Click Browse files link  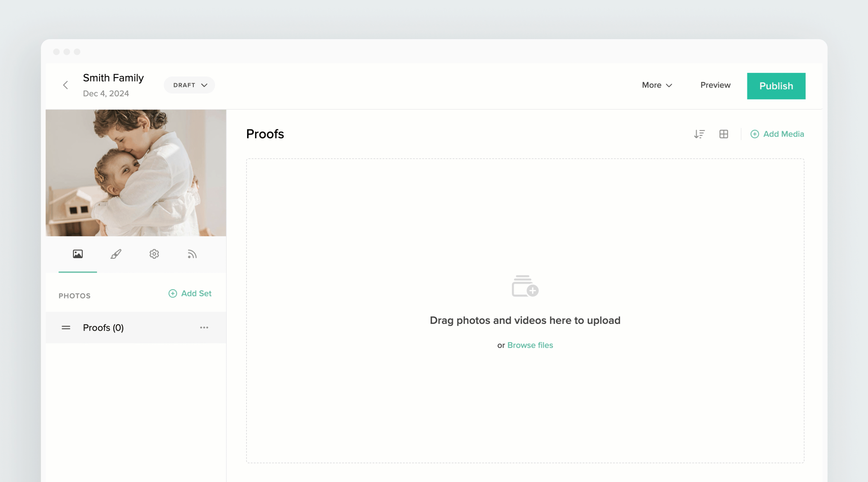(x=530, y=345)
